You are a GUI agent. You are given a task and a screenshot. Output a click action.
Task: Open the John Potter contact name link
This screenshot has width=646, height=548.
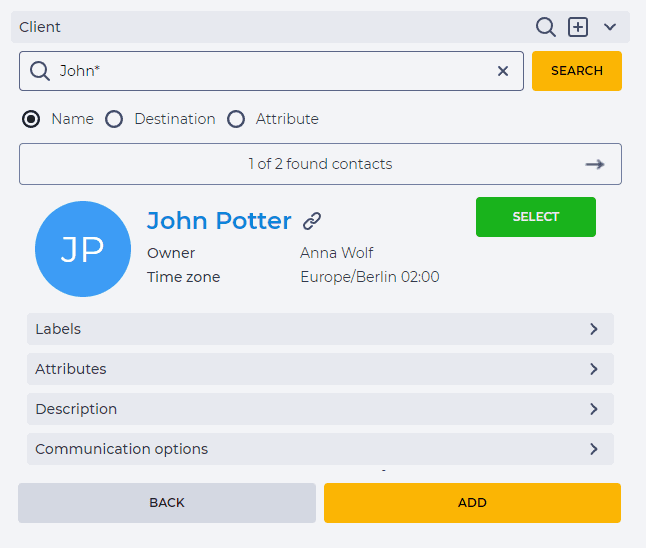[219, 220]
